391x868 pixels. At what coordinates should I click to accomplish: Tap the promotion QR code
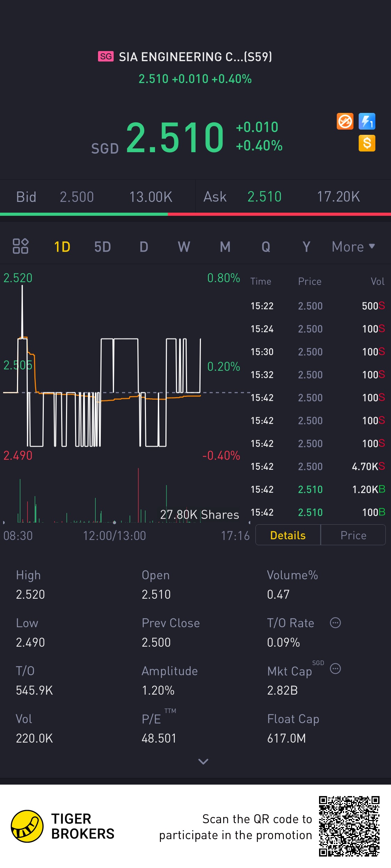(x=349, y=826)
